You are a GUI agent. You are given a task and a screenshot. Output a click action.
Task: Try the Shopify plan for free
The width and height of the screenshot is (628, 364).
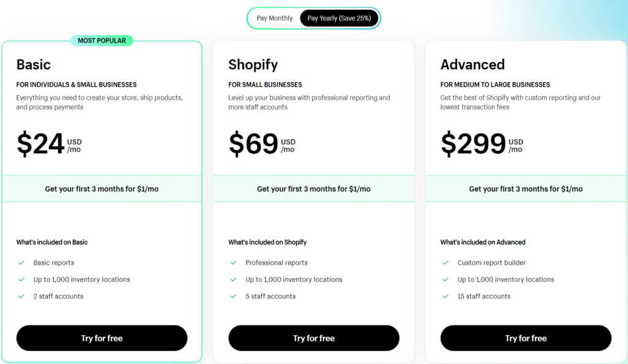pos(314,338)
